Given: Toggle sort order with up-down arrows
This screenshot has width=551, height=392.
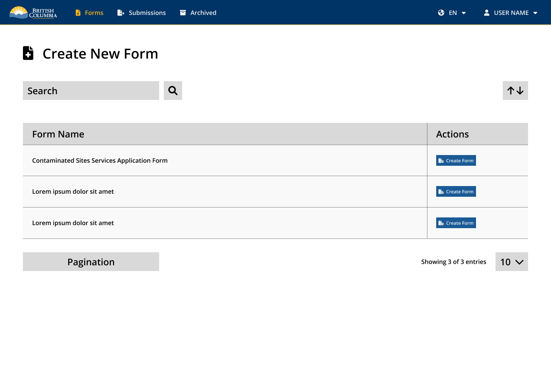Looking at the screenshot, I should pos(515,91).
